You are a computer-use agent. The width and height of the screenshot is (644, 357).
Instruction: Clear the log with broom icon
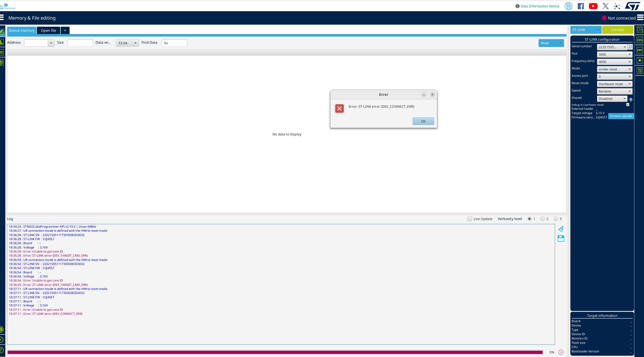561,229
